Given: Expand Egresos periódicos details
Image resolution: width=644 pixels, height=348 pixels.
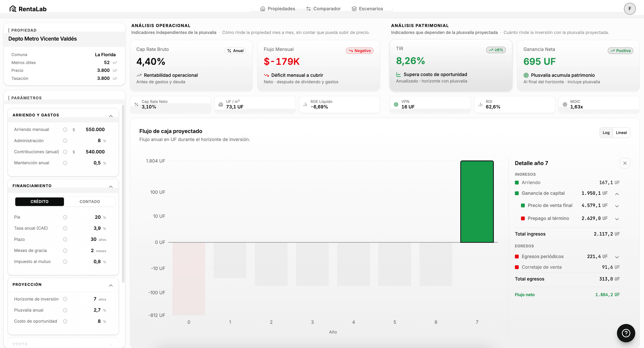Looking at the screenshot, I should click(x=617, y=257).
